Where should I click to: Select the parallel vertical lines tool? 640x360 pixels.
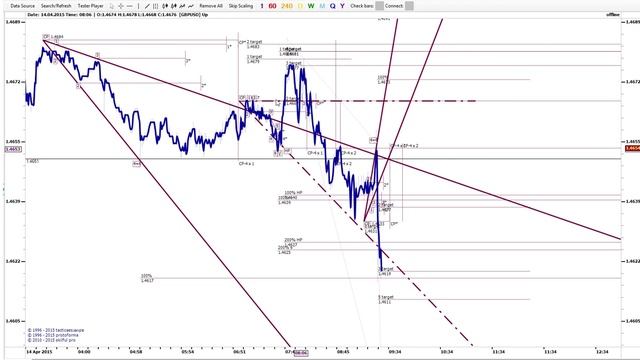(x=156, y=6)
